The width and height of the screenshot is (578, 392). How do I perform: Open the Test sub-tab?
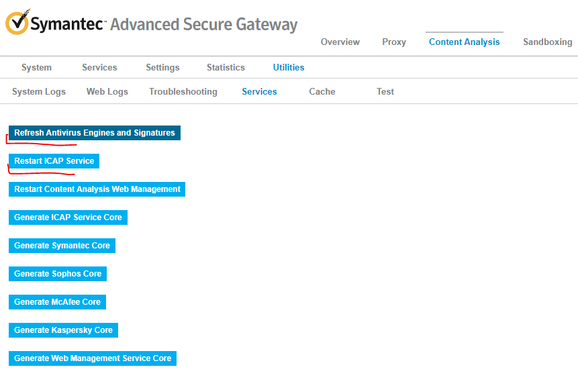coord(385,91)
